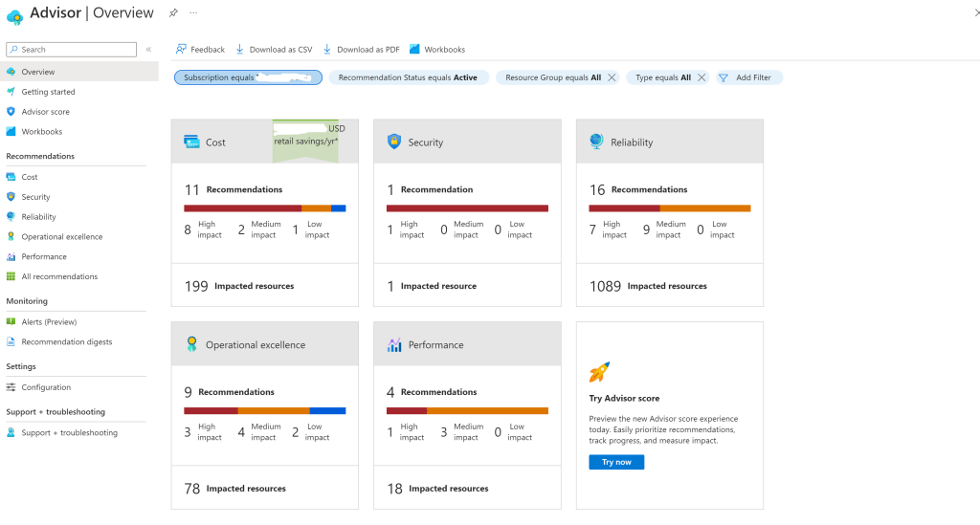
Task: Click the Download as CSV arrow icon
Action: tap(240, 50)
